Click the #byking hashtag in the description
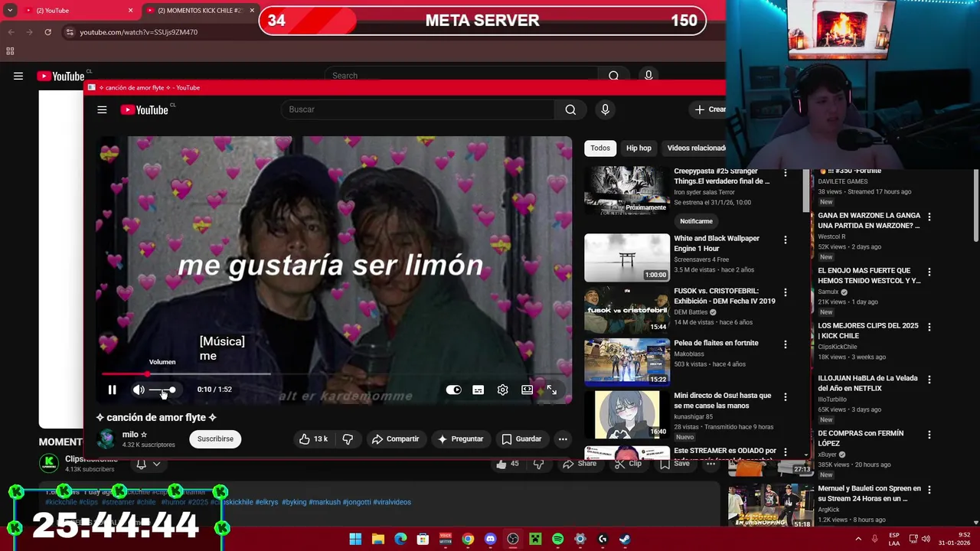This screenshot has height=551, width=980. tap(294, 502)
